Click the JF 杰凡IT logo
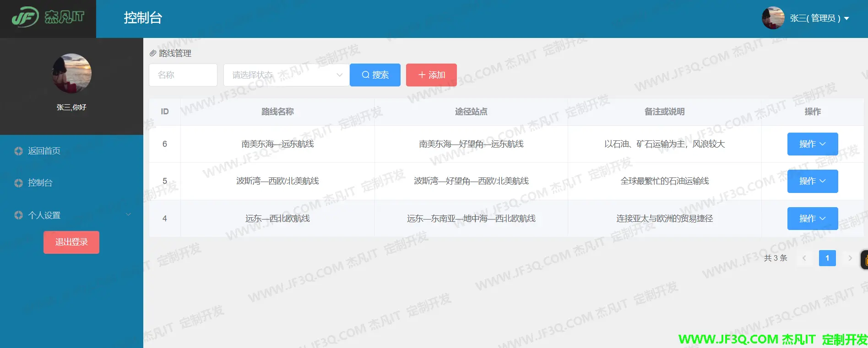 [48, 17]
